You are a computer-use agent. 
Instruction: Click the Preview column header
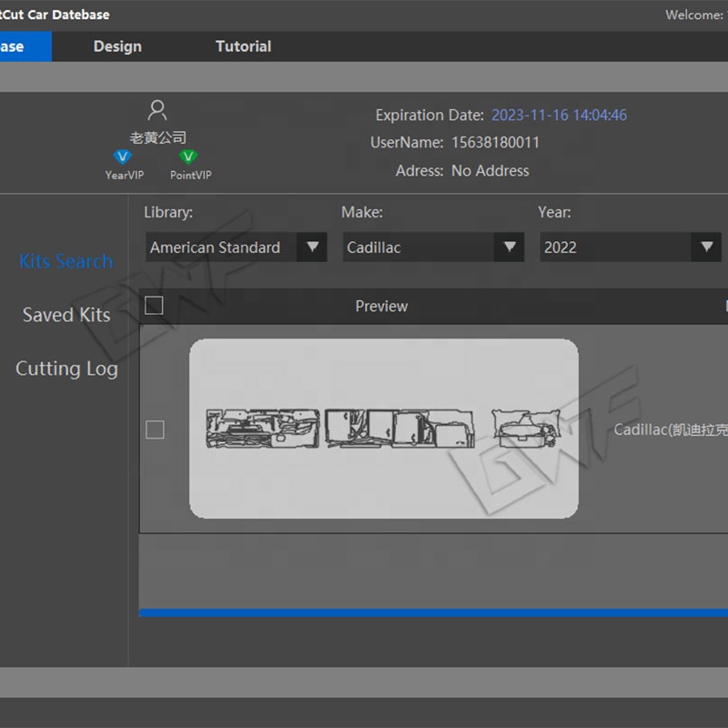pos(381,307)
